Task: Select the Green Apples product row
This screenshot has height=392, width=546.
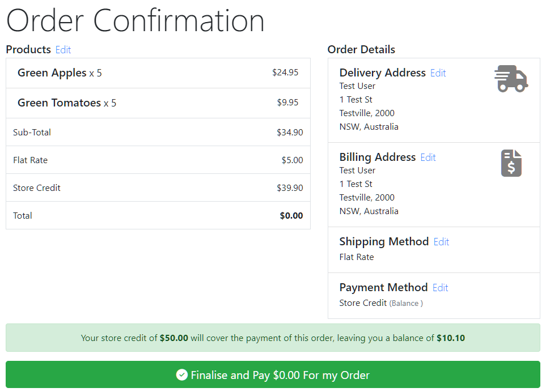Action: [x=158, y=73]
